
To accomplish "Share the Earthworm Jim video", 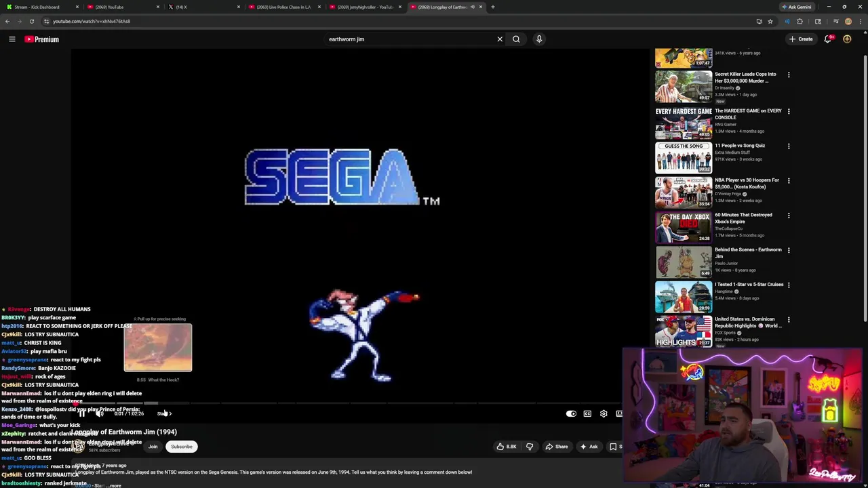I will (556, 447).
